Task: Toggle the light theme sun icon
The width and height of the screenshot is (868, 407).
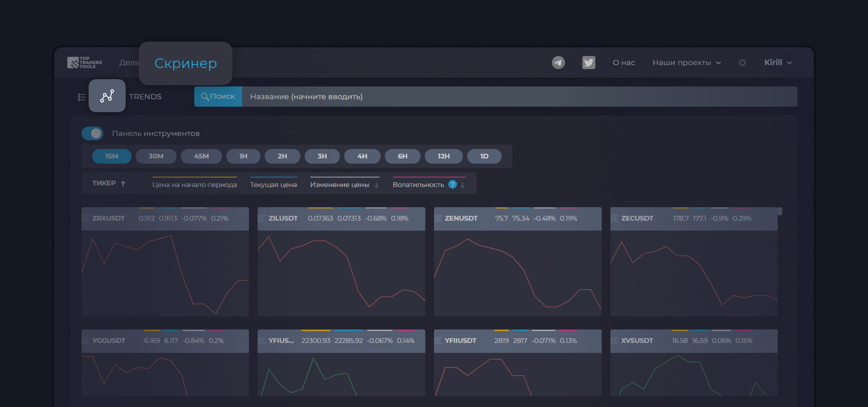Action: (742, 63)
